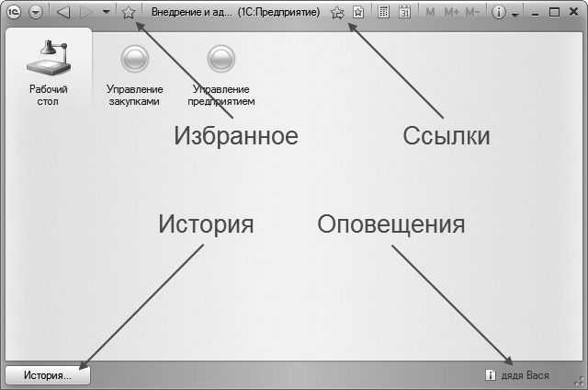588x390 pixels.
Task: Open the calendar icon
Action: coord(404,13)
